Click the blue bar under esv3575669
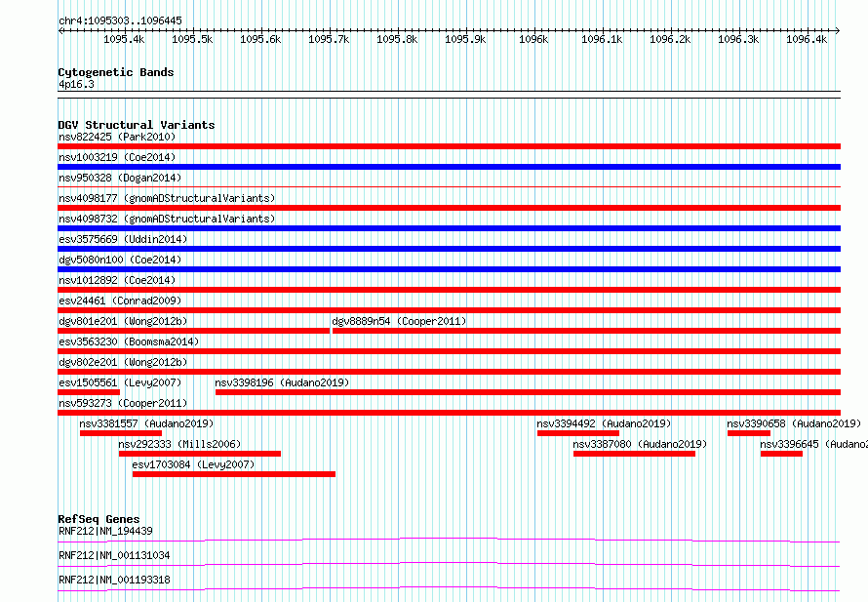 449,249
